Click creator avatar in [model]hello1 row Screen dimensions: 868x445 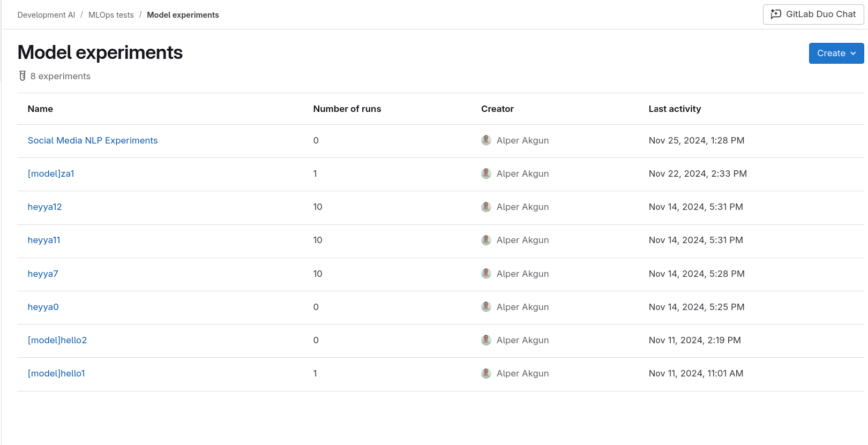click(x=486, y=373)
